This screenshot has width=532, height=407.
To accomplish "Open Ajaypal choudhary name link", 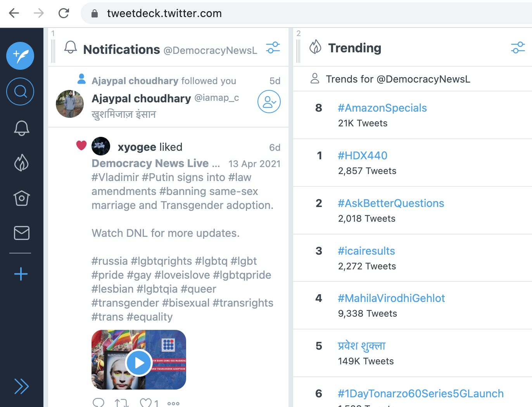I will tap(141, 98).
